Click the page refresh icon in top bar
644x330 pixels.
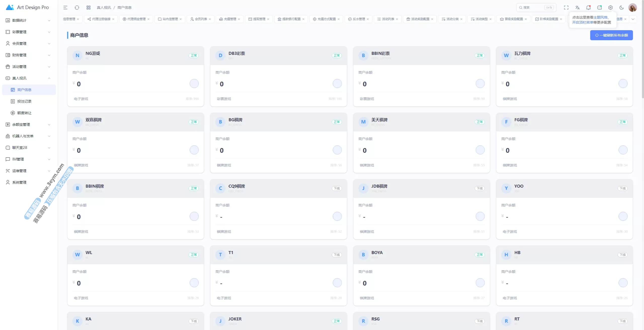(77, 8)
